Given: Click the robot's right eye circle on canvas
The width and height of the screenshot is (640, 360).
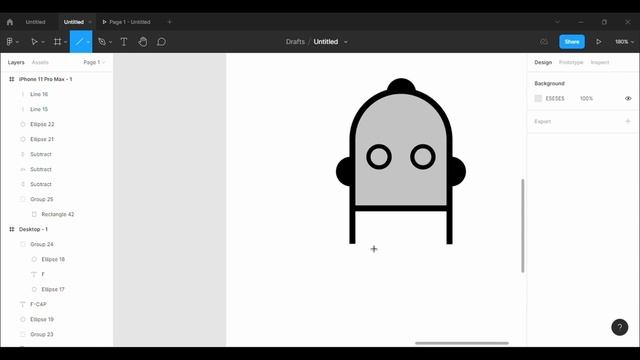Looking at the screenshot, I should pos(423,157).
